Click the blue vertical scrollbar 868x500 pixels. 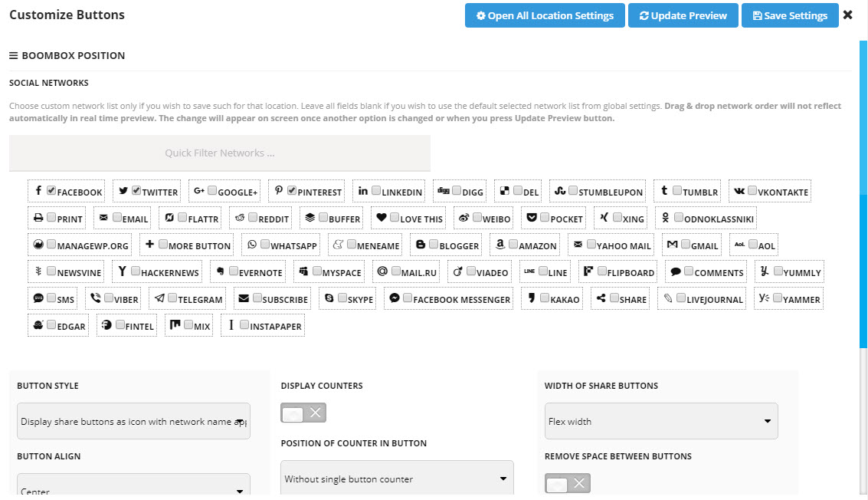coord(863,194)
